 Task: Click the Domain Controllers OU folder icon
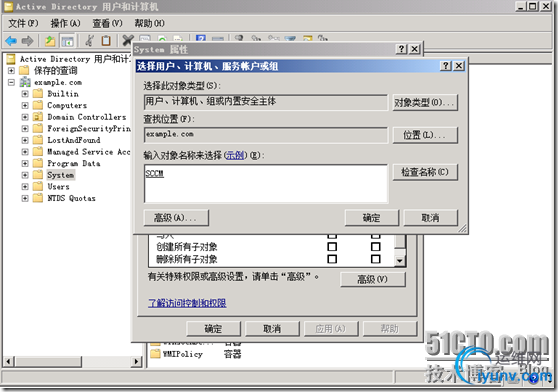38,117
